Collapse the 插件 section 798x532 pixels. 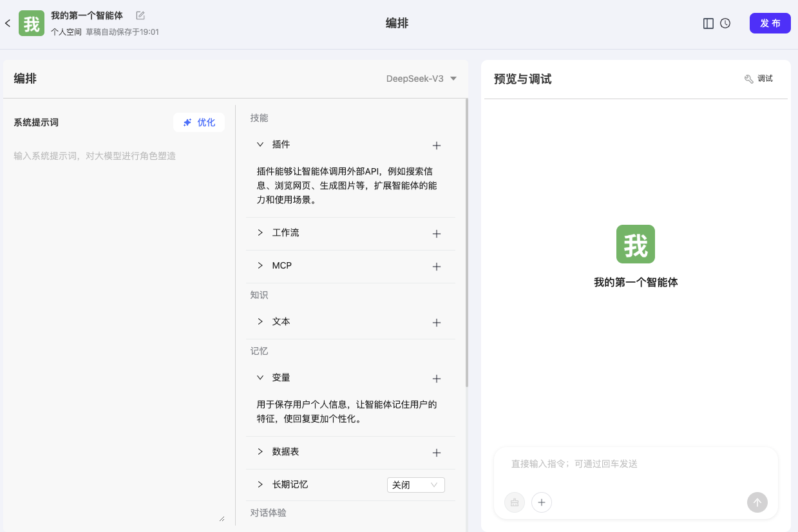260,144
